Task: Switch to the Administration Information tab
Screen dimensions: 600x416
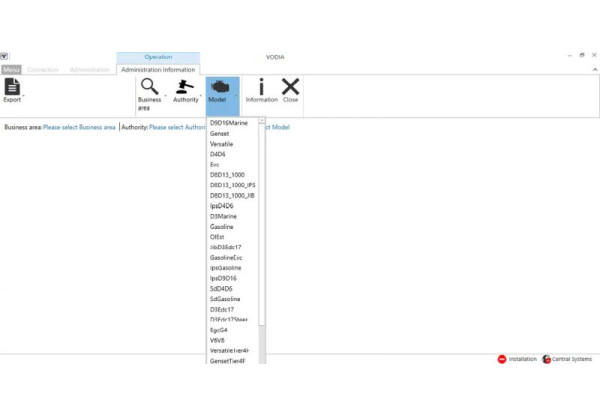Action: (x=158, y=69)
